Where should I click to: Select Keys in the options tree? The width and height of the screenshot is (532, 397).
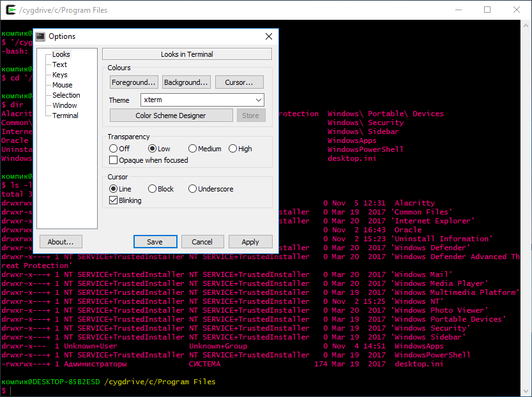59,75
